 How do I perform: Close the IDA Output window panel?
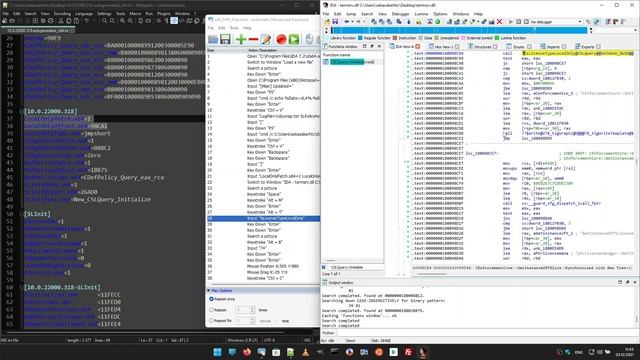pos(635,282)
